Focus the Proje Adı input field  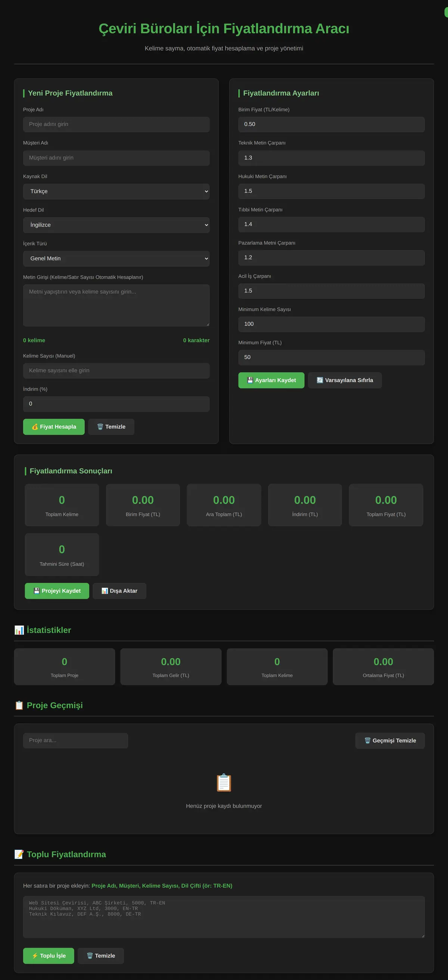pos(116,124)
